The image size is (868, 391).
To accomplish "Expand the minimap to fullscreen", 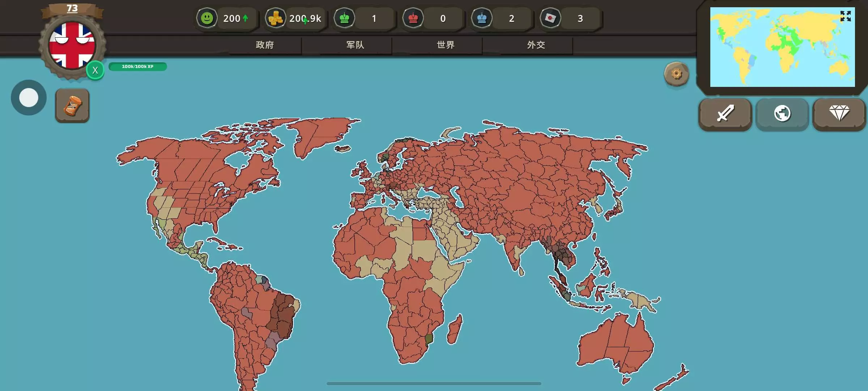I will coord(845,16).
